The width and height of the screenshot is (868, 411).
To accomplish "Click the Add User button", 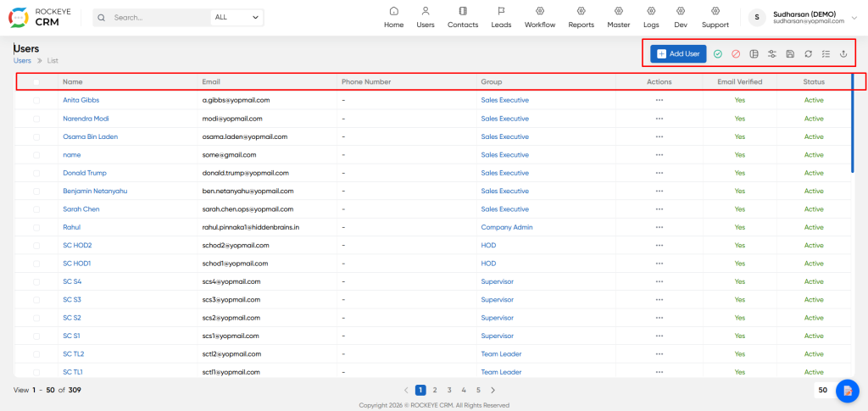I will pos(678,53).
